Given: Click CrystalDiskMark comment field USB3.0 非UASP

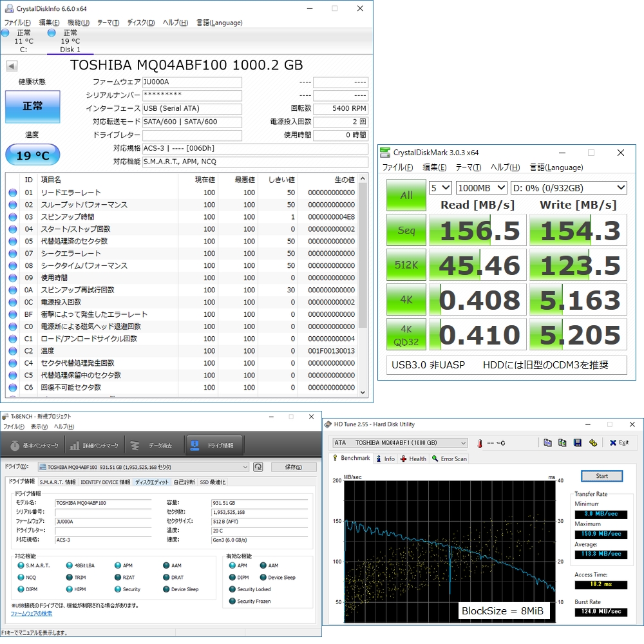Looking at the screenshot, I should (507, 365).
